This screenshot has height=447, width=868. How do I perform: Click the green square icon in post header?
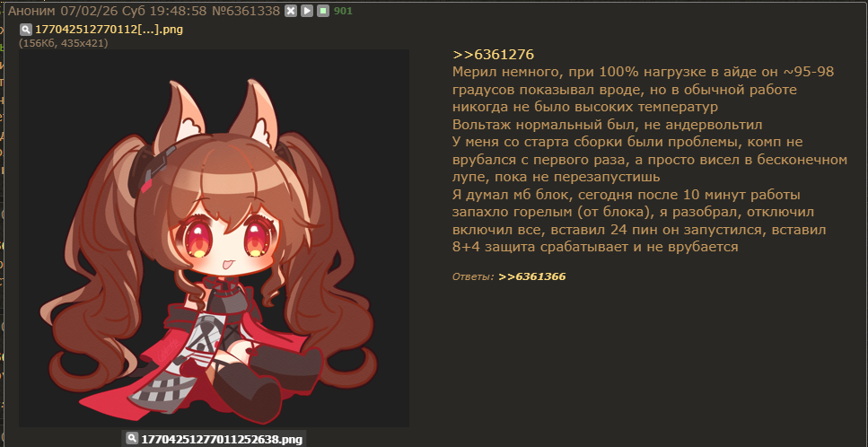point(323,11)
